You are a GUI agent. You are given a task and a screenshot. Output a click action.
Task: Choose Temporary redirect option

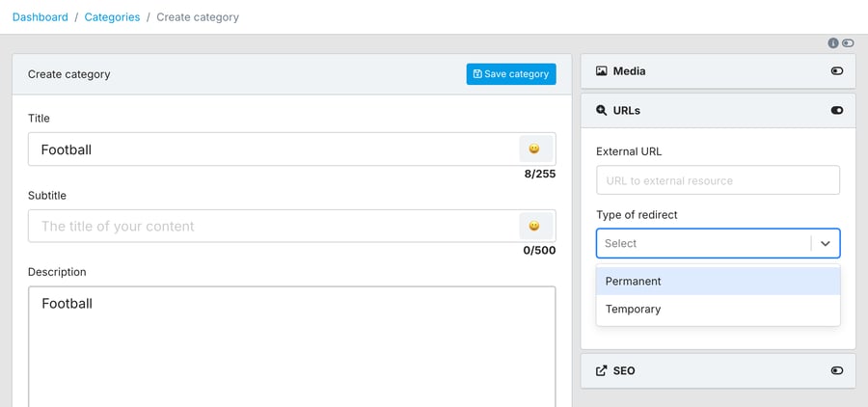[x=718, y=309]
